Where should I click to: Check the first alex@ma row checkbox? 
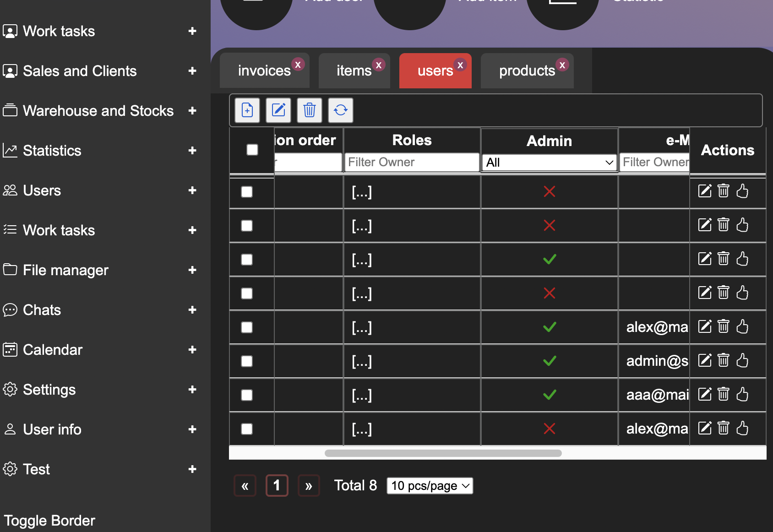(247, 327)
